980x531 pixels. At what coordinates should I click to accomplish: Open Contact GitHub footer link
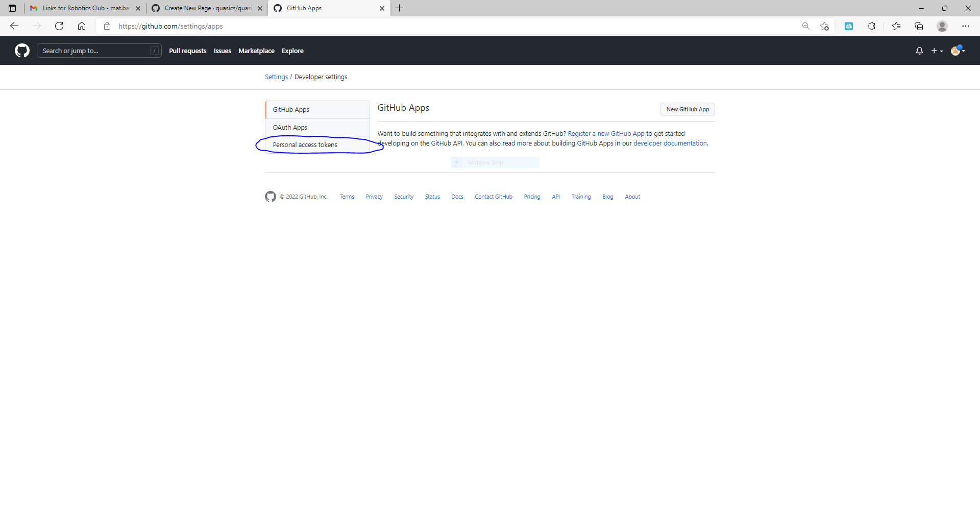494,197
